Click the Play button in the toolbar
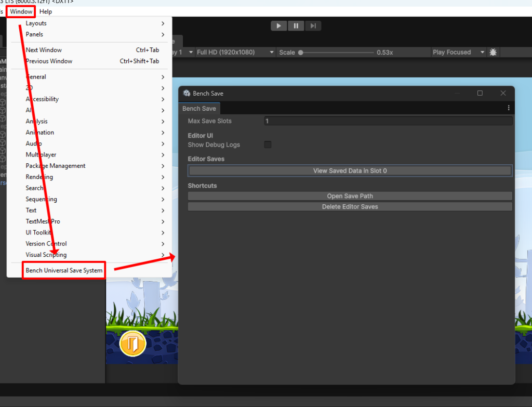 [279, 26]
